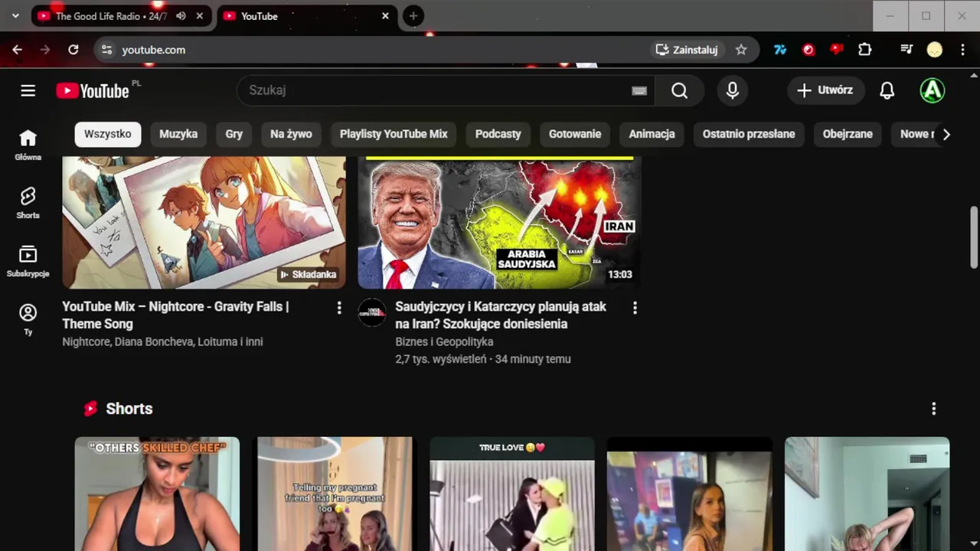Open notifications bell
The image size is (980, 551).
pyautogui.click(x=887, y=90)
